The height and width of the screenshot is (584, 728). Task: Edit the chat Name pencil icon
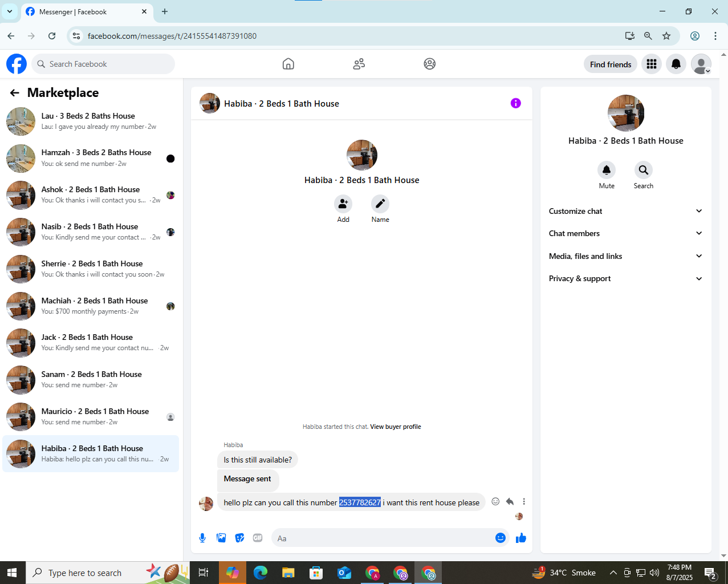point(380,204)
